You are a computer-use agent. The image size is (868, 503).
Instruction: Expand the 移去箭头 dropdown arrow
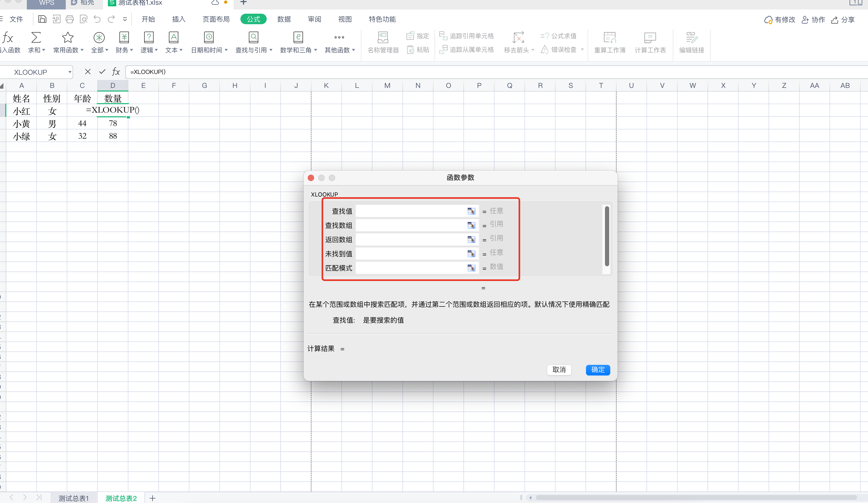[533, 50]
